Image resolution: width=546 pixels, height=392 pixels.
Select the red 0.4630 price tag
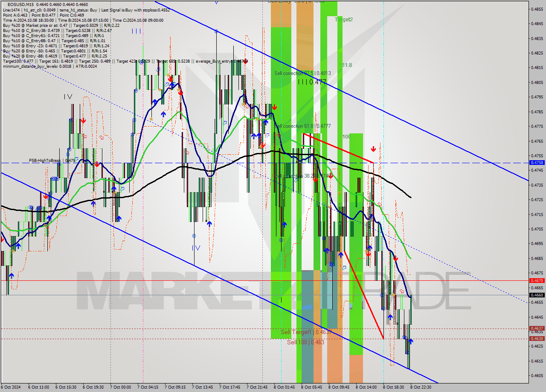pos(537,339)
